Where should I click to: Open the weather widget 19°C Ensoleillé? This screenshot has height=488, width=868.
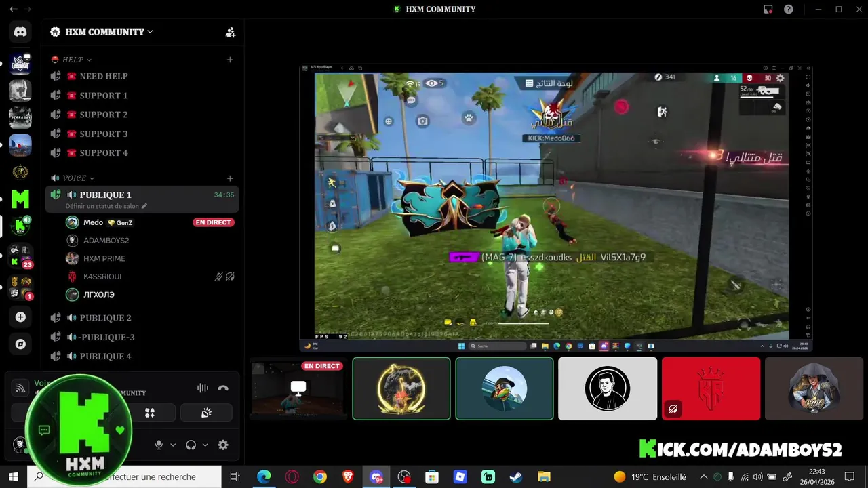[650, 477]
